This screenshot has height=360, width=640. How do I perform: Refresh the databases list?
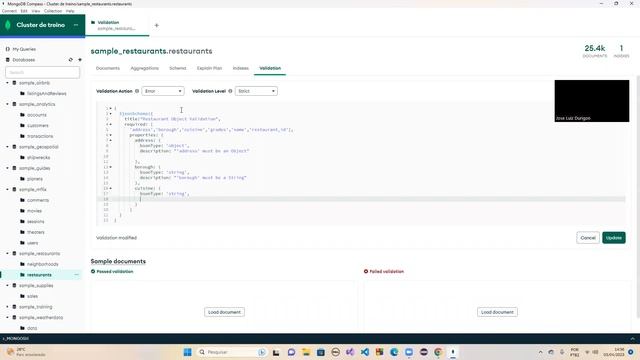(71, 60)
